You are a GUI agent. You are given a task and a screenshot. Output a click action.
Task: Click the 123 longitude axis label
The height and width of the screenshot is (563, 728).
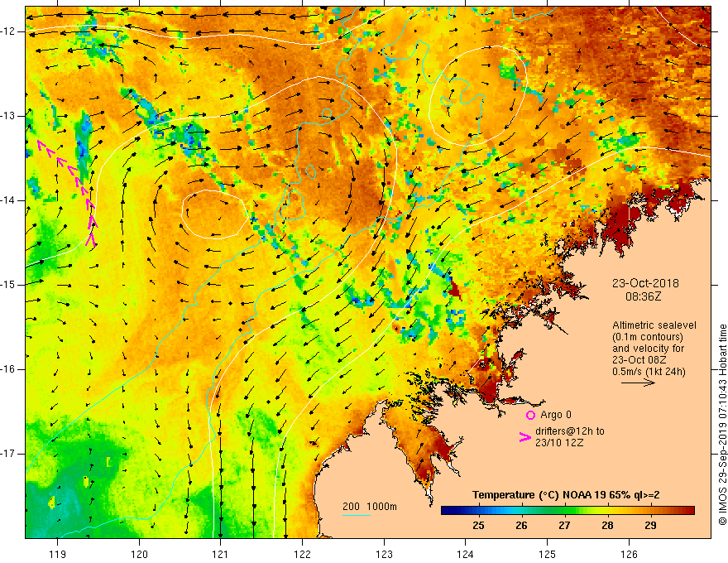(384, 554)
